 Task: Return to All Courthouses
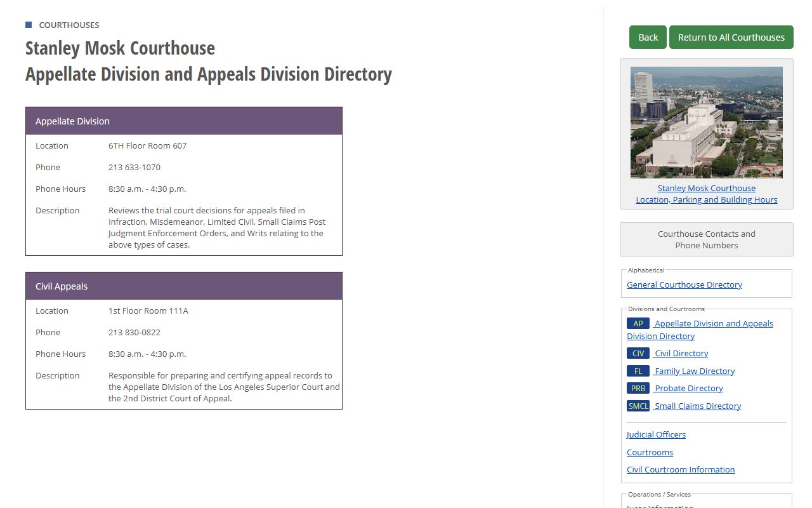coord(731,37)
